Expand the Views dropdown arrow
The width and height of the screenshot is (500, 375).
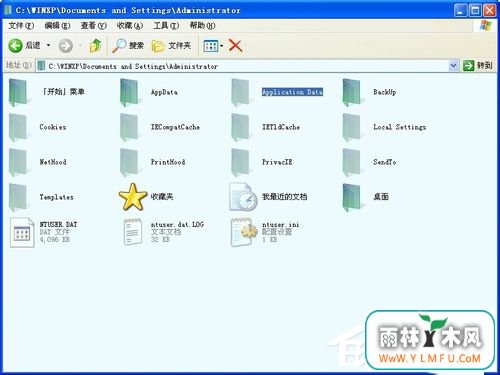[x=222, y=46]
